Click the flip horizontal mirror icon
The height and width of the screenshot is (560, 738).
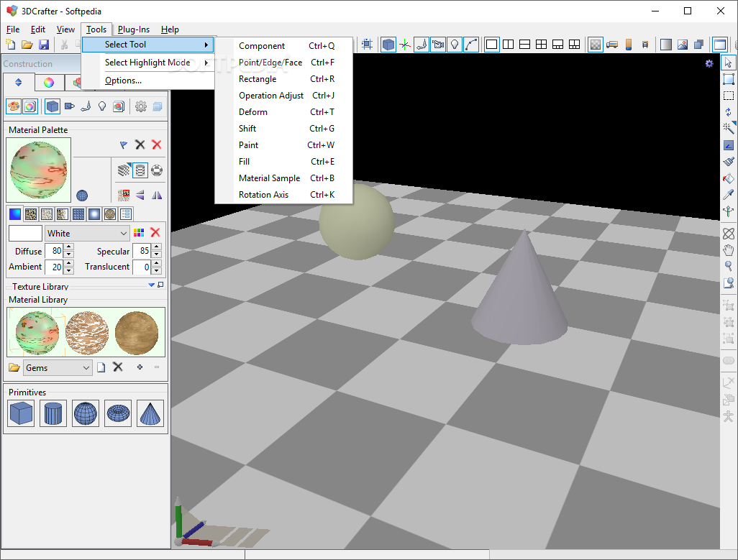click(157, 195)
